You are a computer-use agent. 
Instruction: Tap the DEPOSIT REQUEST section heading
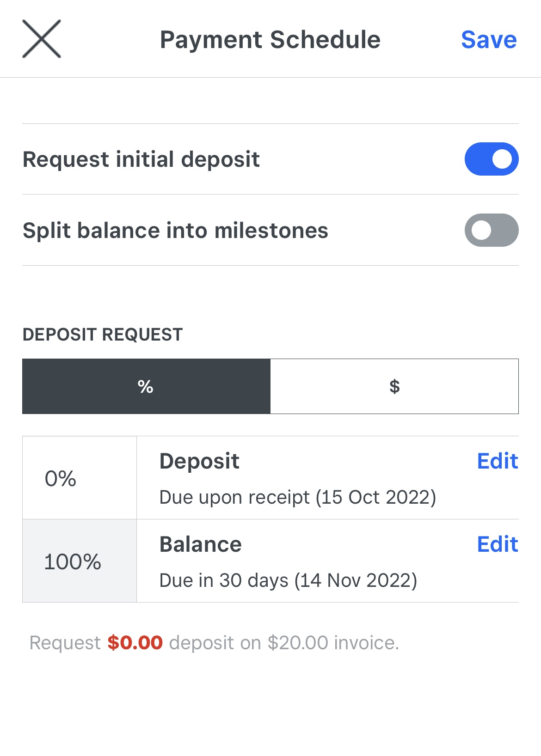[103, 335]
